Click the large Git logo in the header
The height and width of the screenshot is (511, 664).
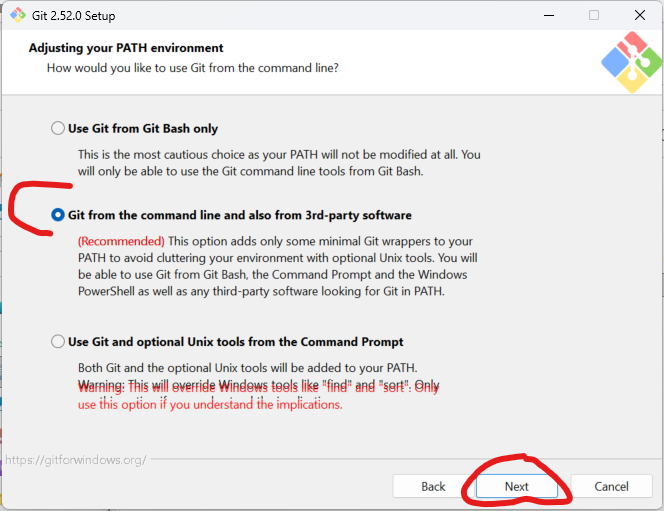631,62
